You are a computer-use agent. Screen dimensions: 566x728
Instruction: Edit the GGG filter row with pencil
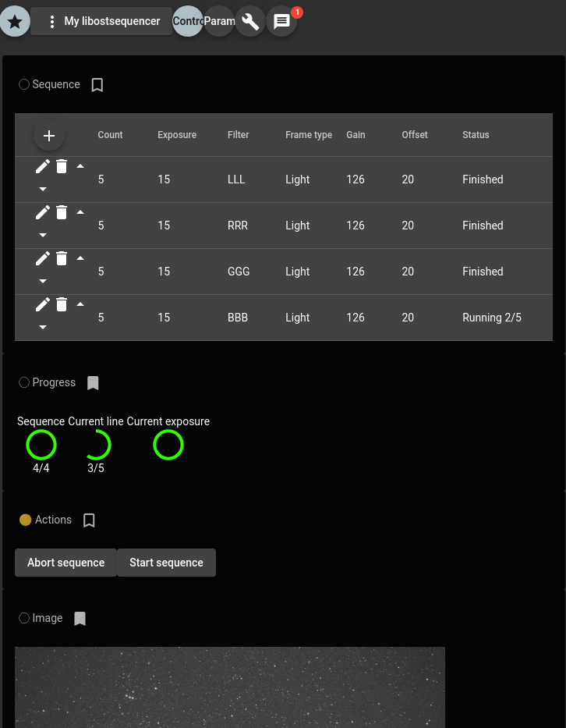click(x=43, y=258)
